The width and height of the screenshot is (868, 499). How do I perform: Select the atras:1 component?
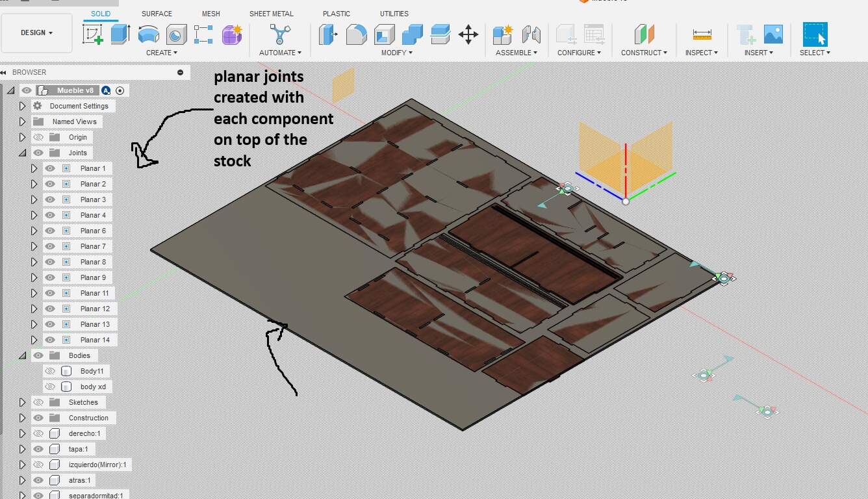tap(80, 480)
